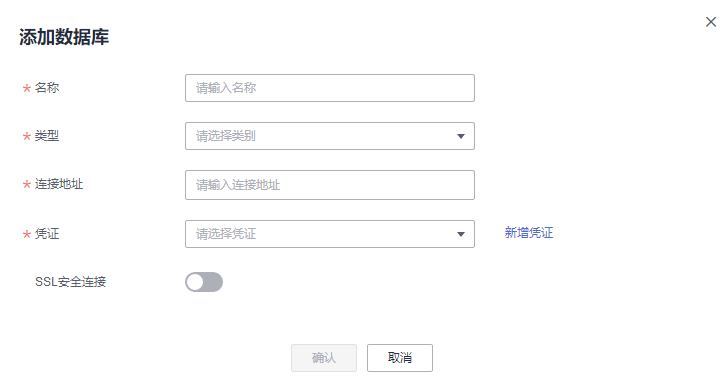Click the SSL安全连接 label text
The image size is (728, 386).
coord(71,282)
